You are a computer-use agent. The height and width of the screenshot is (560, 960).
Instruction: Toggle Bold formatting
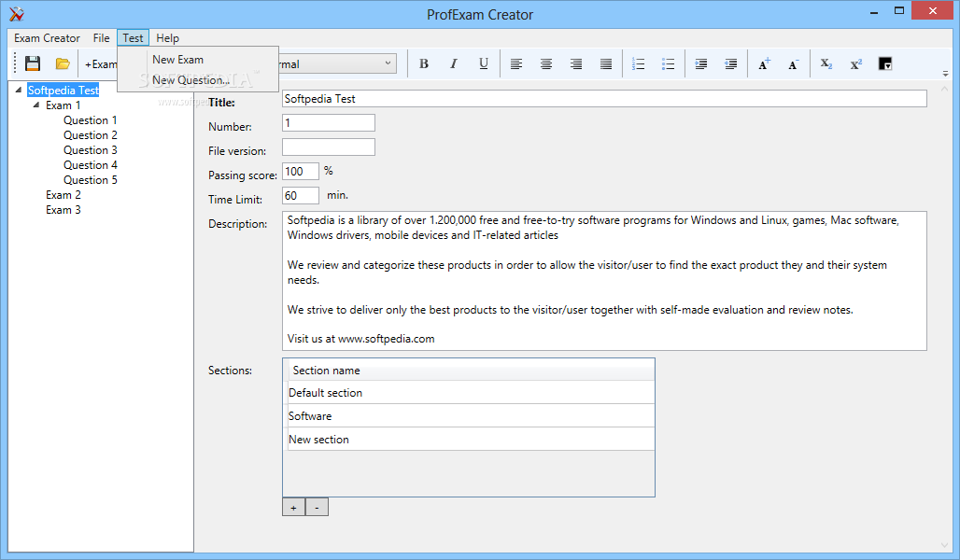[424, 63]
